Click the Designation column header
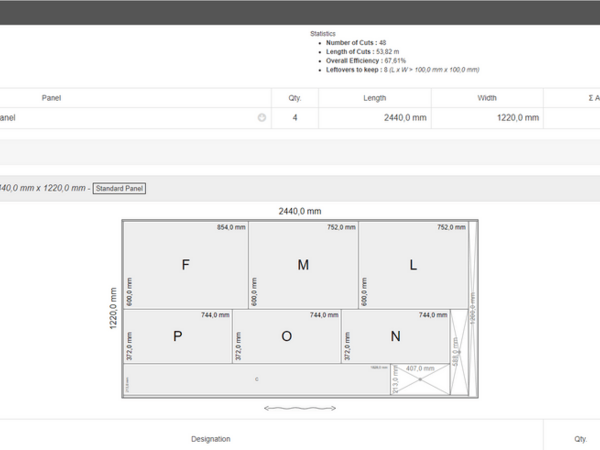This screenshot has height=450, width=600. click(x=211, y=438)
